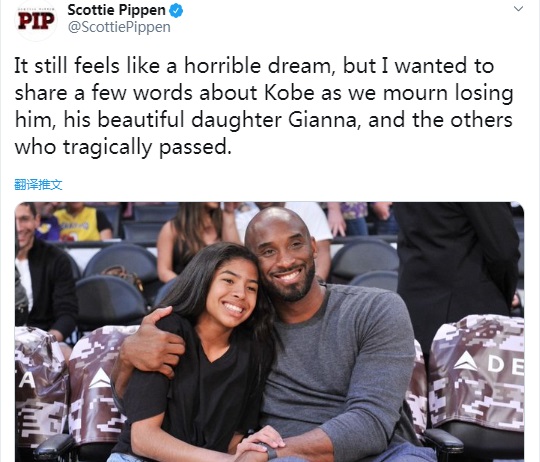Open Scottie Pippen display name profile
Viewport: 540px width, 462px height.
click(116, 10)
